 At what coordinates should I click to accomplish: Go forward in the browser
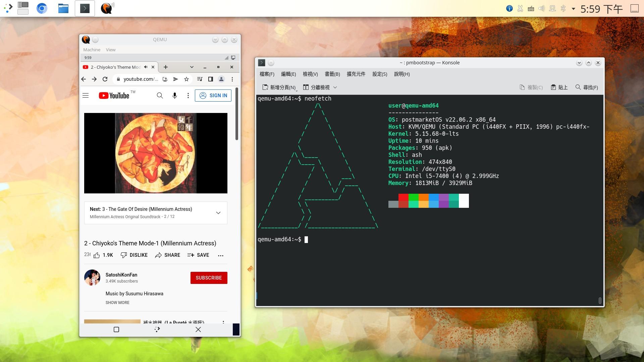pos(94,79)
